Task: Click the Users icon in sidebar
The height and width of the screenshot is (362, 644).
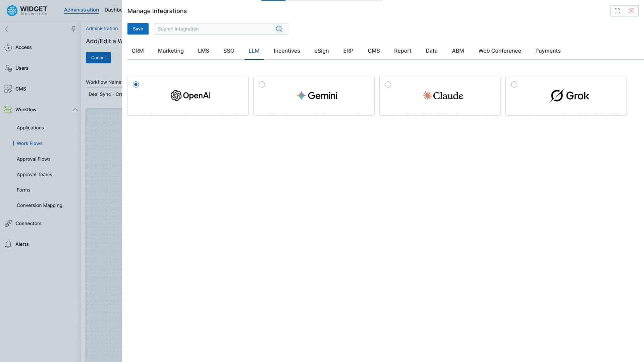Action: point(8,68)
